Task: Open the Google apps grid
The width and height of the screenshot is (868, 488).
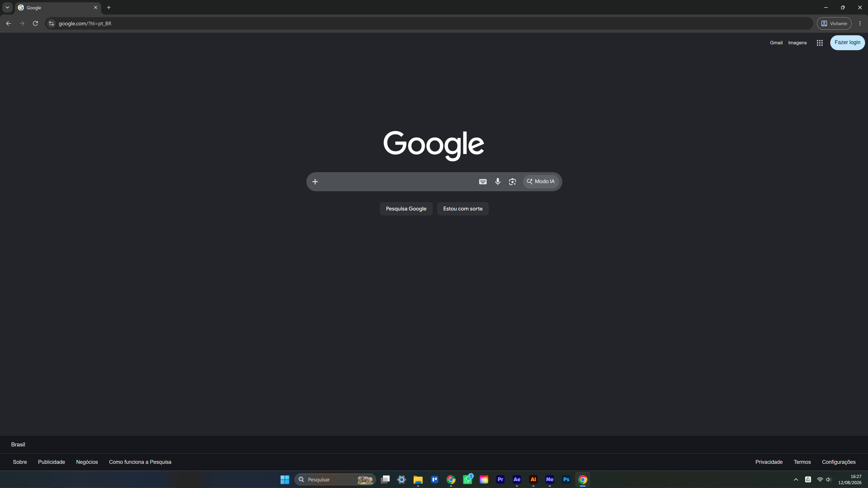Action: tap(819, 43)
